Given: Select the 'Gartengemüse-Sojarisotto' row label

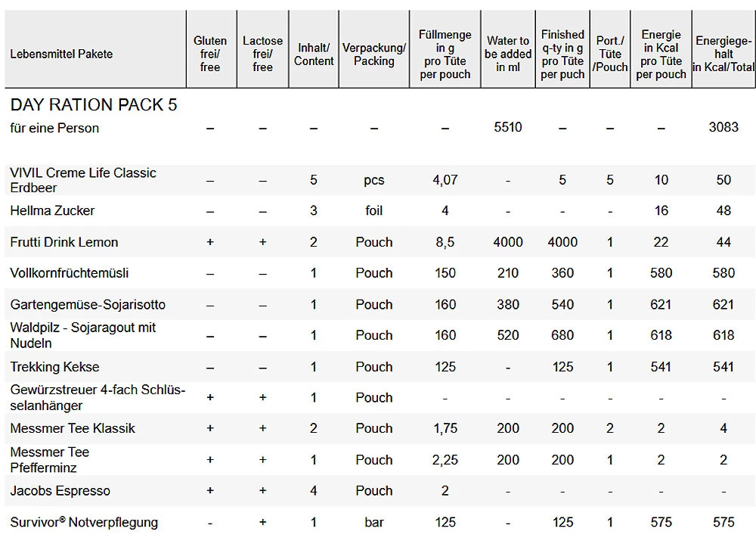Looking at the screenshot, I should [88, 304].
